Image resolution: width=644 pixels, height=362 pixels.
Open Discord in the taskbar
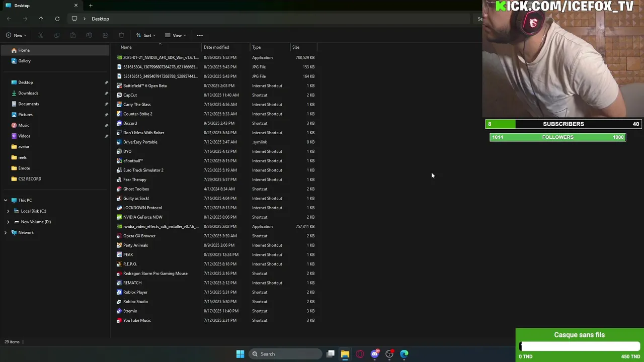[x=374, y=354]
